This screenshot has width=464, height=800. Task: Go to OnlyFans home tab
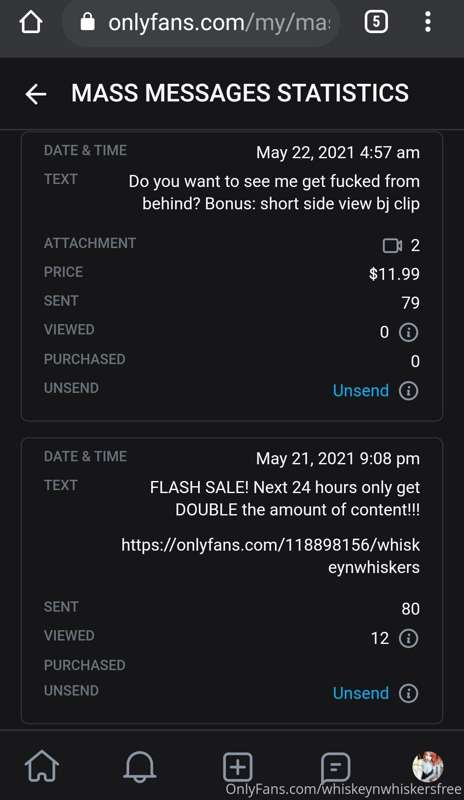coord(42,766)
